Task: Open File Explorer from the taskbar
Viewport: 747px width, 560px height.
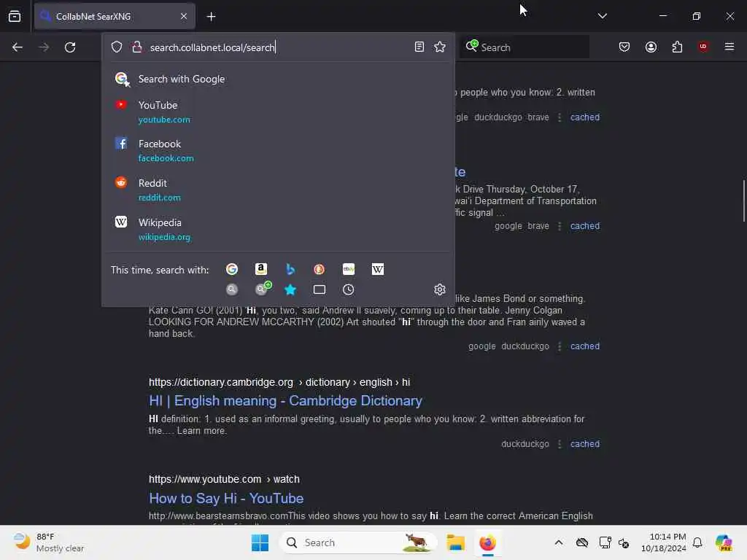Action: coord(455,542)
